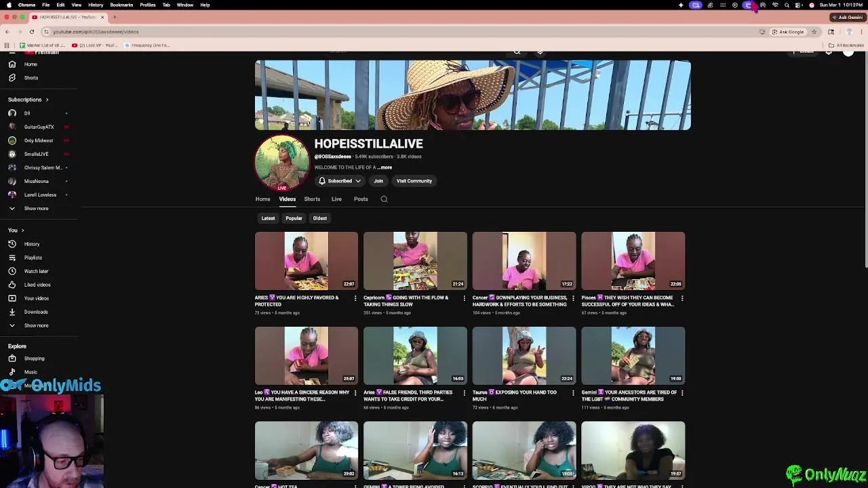Open Pisces They Wish video title
The width and height of the screenshot is (868, 488).
coord(627,301)
